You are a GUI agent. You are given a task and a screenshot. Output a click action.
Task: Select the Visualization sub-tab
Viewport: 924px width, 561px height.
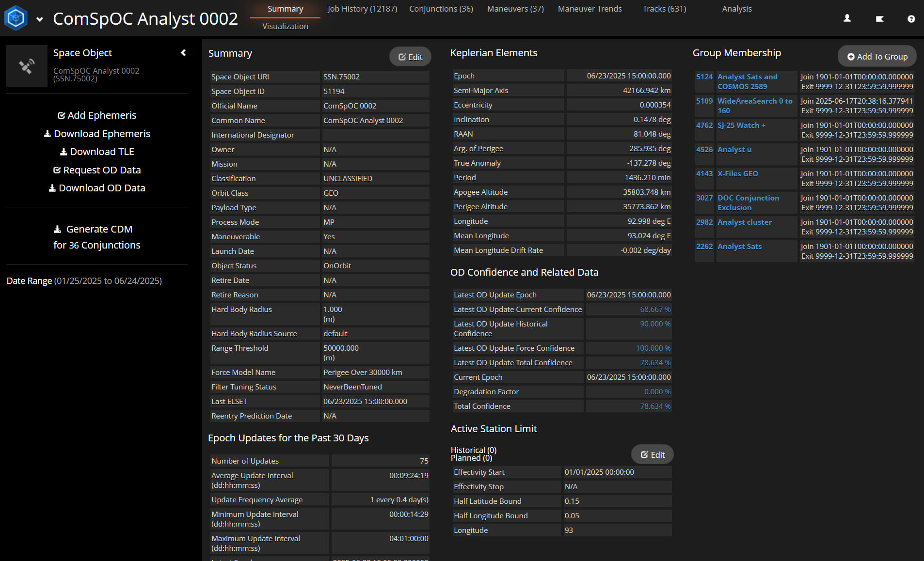(x=285, y=26)
